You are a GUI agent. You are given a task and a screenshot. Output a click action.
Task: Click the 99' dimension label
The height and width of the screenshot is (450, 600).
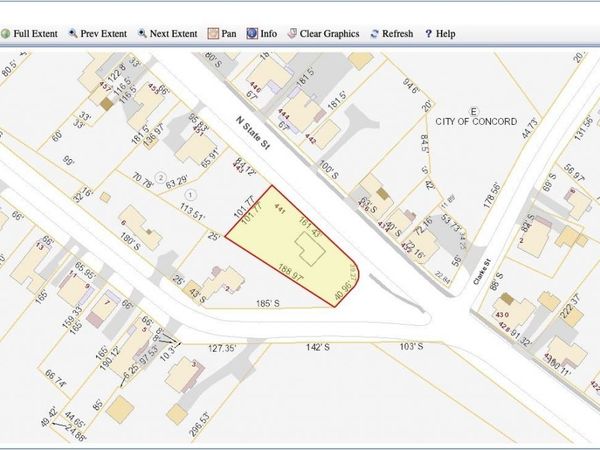(x=68, y=161)
